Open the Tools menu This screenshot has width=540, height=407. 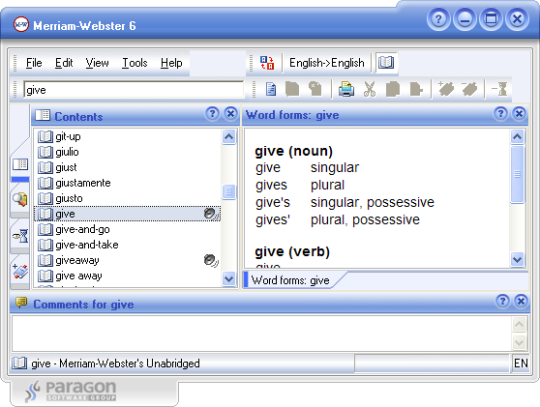[x=135, y=63]
